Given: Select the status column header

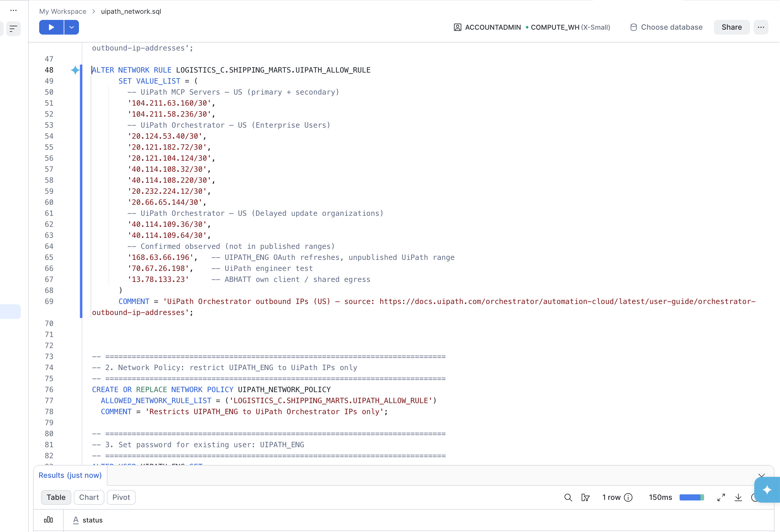Looking at the screenshot, I should (93, 520).
